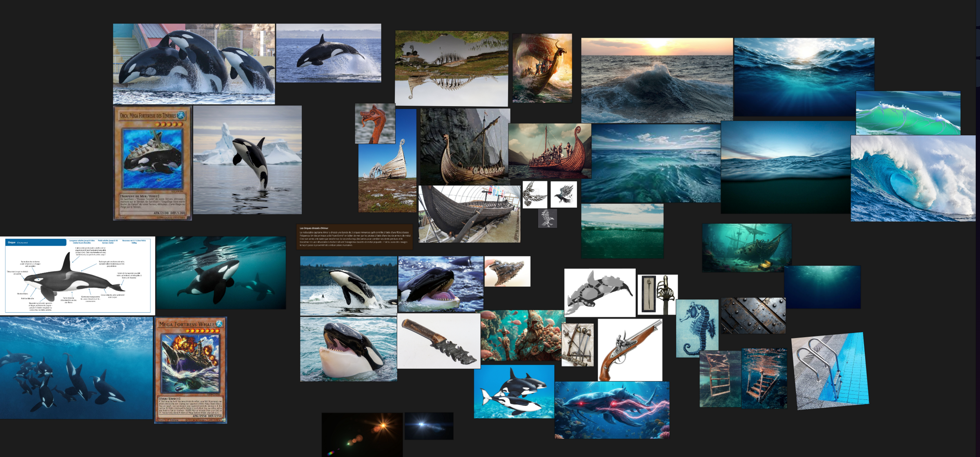The width and height of the screenshot is (980, 457).
Task: Select the grey armored whale sketch
Action: point(599,293)
